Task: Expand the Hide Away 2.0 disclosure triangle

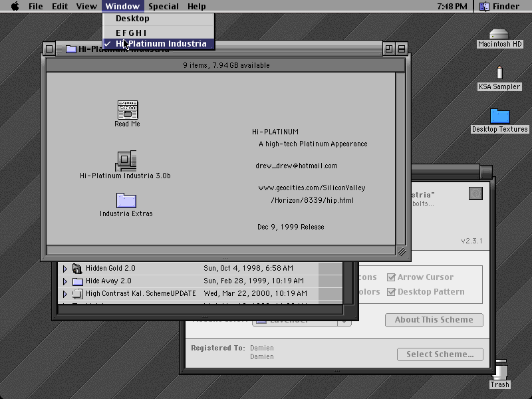Action: coord(65,281)
